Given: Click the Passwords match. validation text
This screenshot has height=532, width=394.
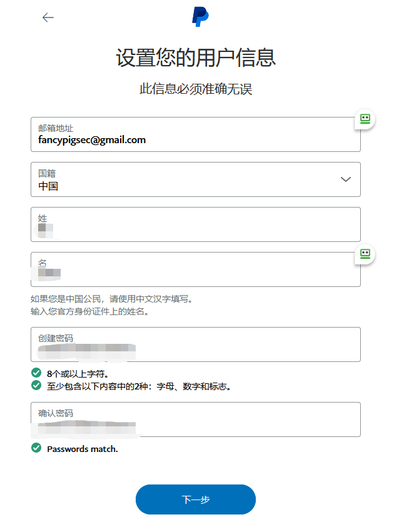Looking at the screenshot, I should coord(83,449).
